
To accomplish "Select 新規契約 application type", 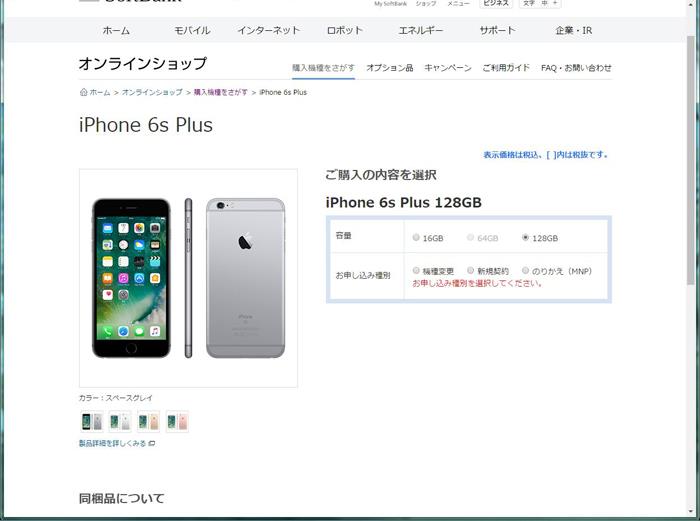I will [x=471, y=271].
